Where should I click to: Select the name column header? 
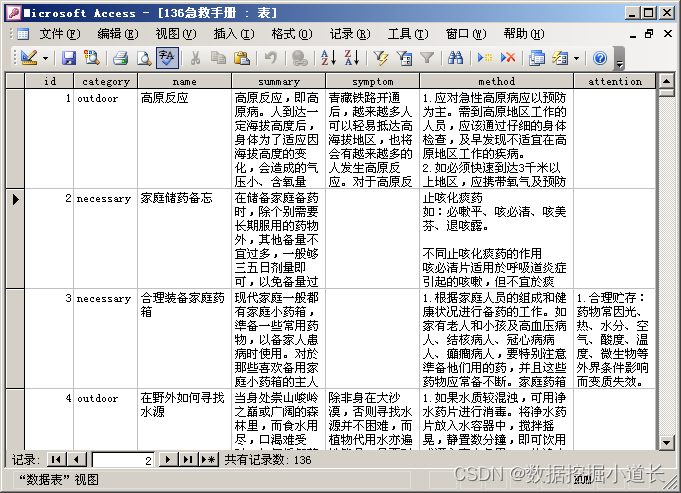[x=185, y=81]
